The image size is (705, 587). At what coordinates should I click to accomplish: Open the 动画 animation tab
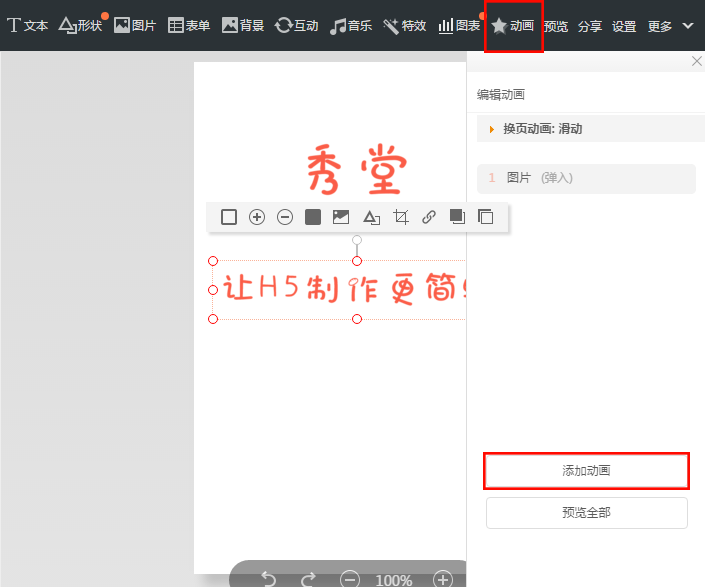coord(513,26)
